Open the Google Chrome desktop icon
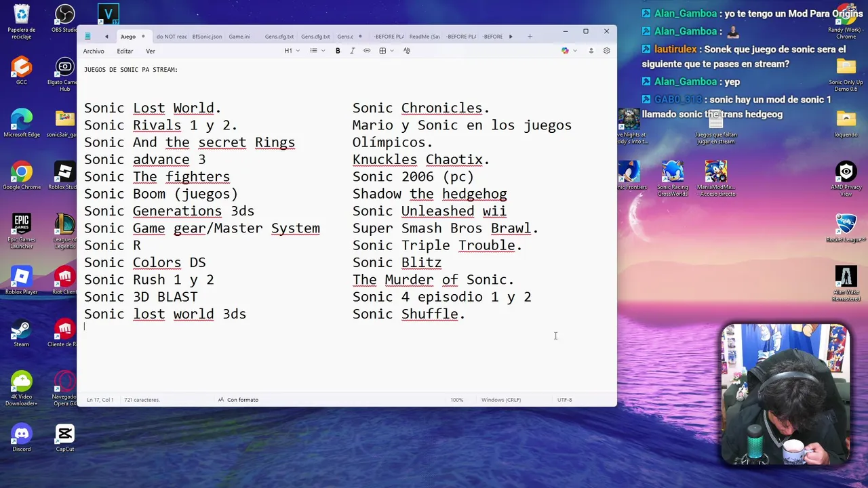868x488 pixels. pos(22,175)
